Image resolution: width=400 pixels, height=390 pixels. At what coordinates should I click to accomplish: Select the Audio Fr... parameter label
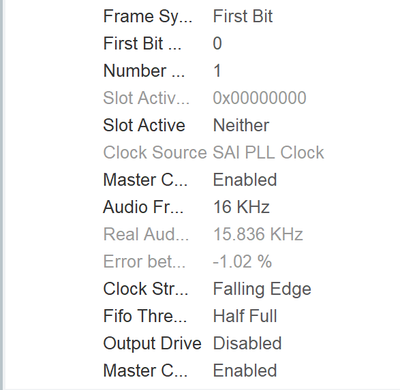[x=143, y=207]
